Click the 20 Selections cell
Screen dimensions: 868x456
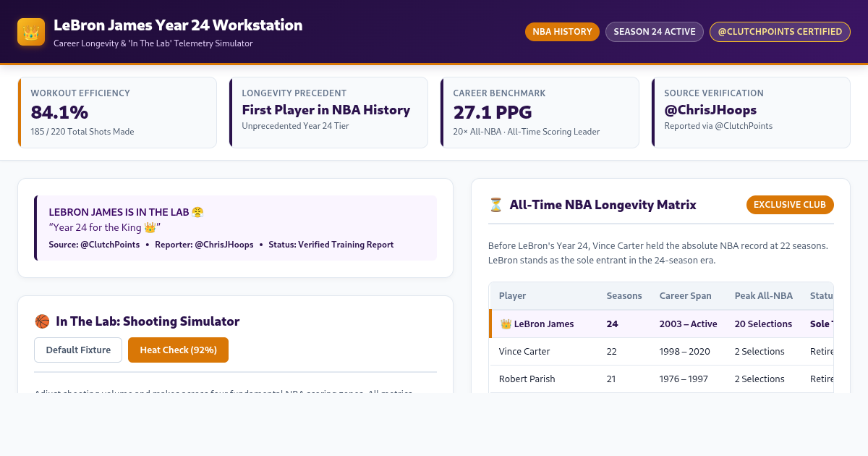pos(764,324)
